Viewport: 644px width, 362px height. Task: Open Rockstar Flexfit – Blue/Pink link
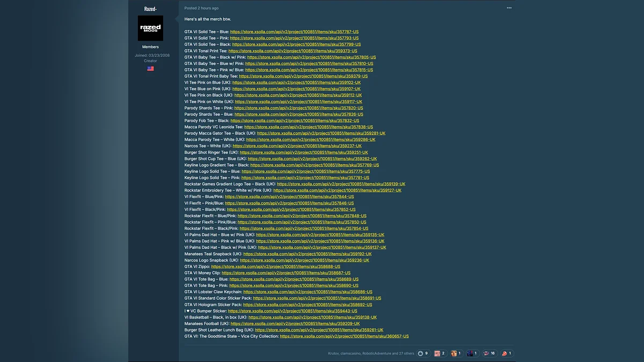pos(302,216)
